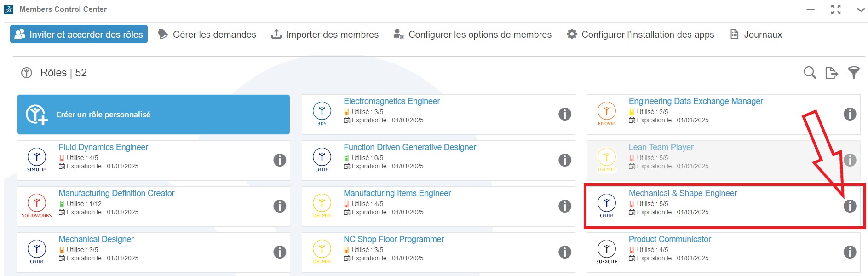The height and width of the screenshot is (276, 868).
Task: Switch to Gérer les demandes tab
Action: point(207,34)
